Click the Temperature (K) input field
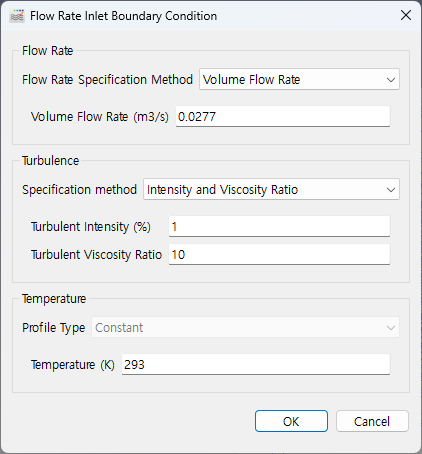This screenshot has height=454, width=422. [256, 364]
